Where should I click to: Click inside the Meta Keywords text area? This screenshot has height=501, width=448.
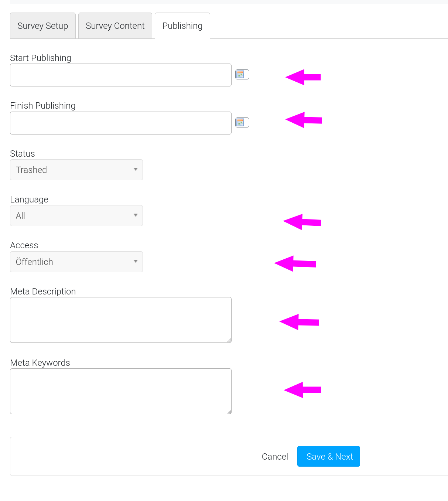121,391
